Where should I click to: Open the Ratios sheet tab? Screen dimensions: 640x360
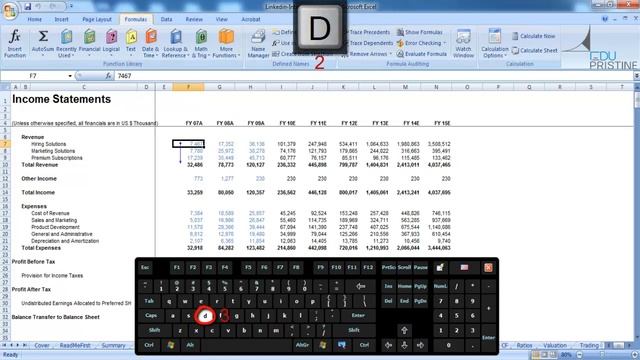[524, 345]
